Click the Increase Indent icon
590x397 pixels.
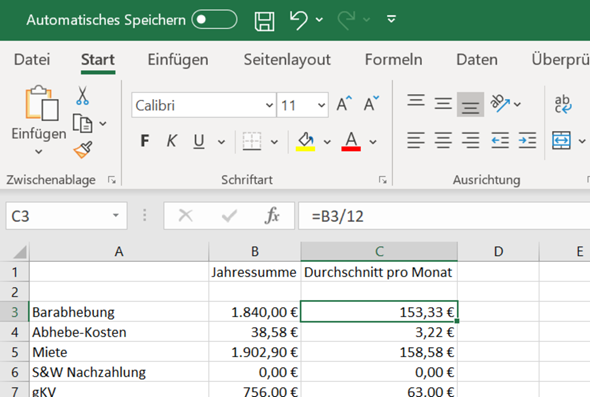click(527, 140)
